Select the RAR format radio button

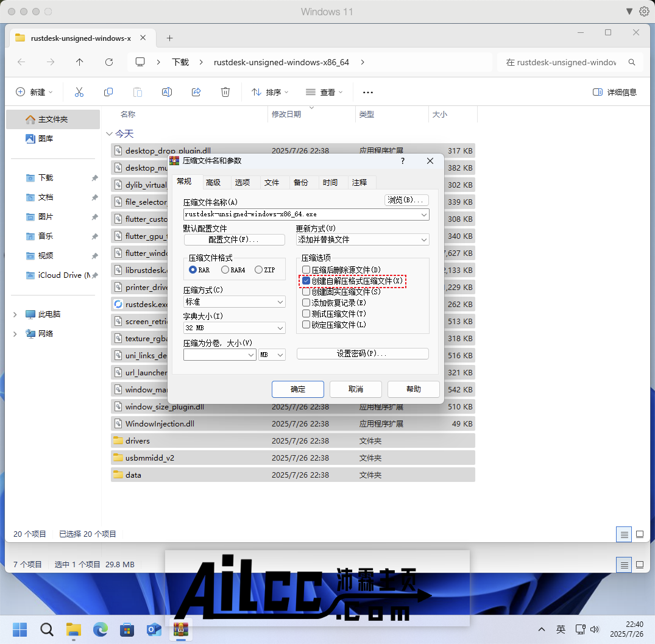[193, 270]
